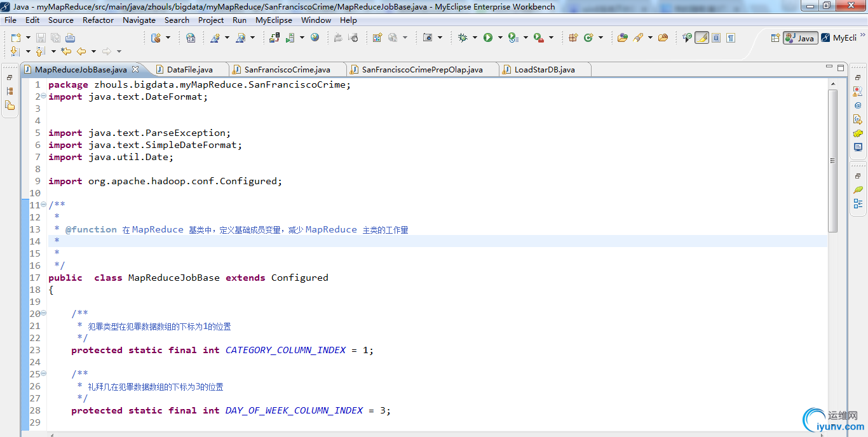
Task: Open dropdown next to Back arrow
Action: 93,51
